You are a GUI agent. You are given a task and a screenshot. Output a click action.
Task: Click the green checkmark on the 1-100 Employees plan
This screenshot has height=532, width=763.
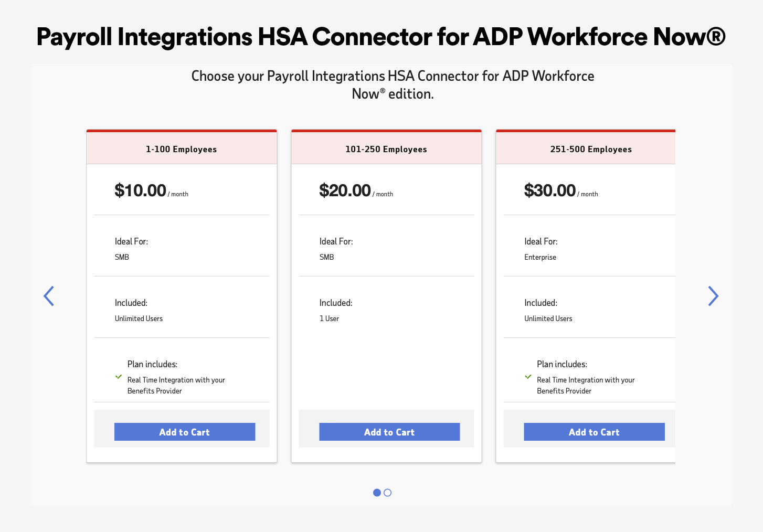[x=118, y=377]
